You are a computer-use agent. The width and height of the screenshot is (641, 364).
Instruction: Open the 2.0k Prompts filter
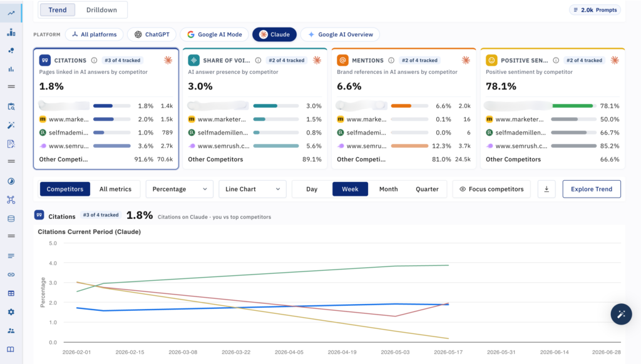point(595,10)
